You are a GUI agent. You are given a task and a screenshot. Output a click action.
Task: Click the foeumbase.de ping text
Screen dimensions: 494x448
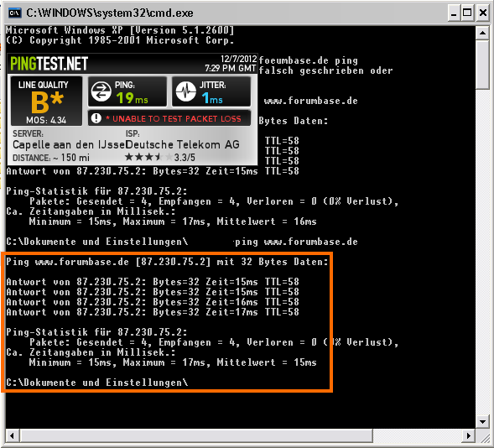(x=308, y=60)
